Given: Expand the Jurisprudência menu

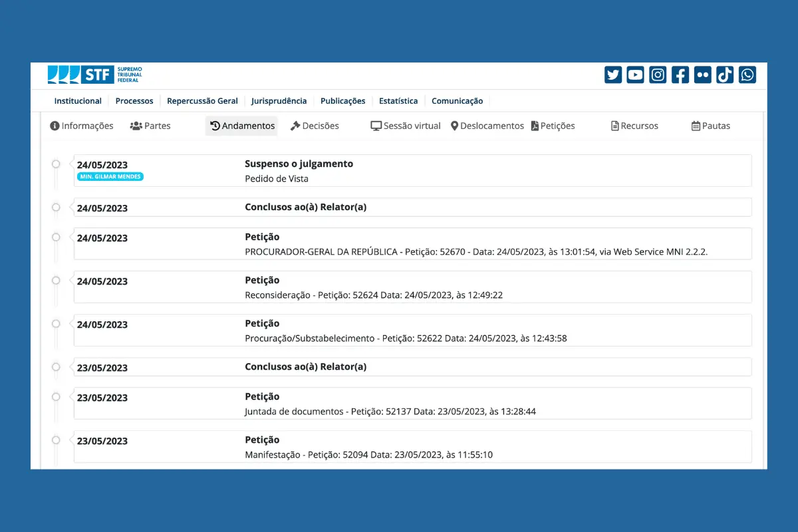Looking at the screenshot, I should 279,101.
